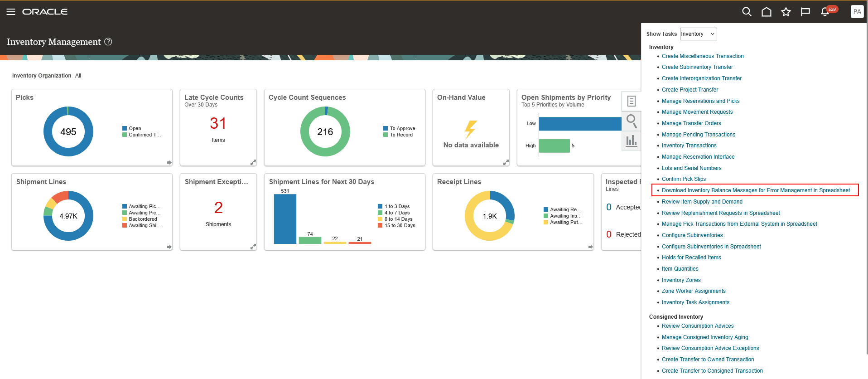Click the Open legend swatch in Picks
868x379 pixels.
[x=125, y=128]
